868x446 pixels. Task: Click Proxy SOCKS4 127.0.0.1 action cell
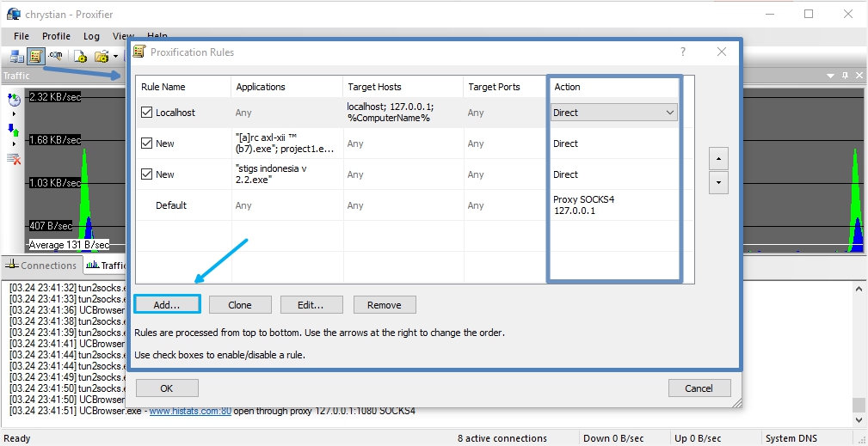583,205
